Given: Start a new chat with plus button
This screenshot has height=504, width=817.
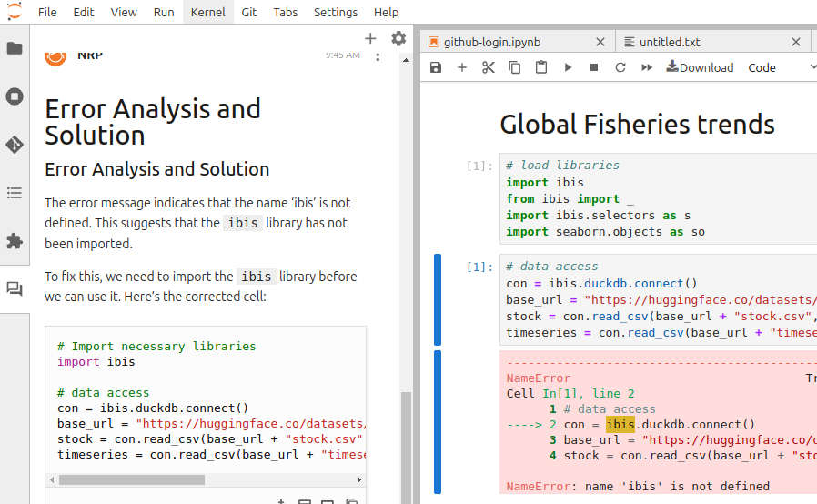Looking at the screenshot, I should point(370,38).
